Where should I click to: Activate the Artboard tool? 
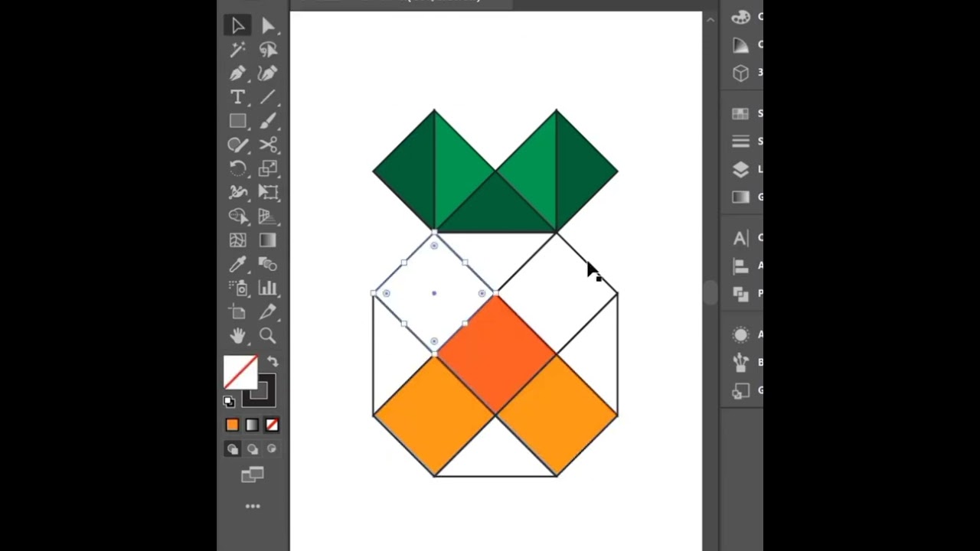pyautogui.click(x=237, y=311)
